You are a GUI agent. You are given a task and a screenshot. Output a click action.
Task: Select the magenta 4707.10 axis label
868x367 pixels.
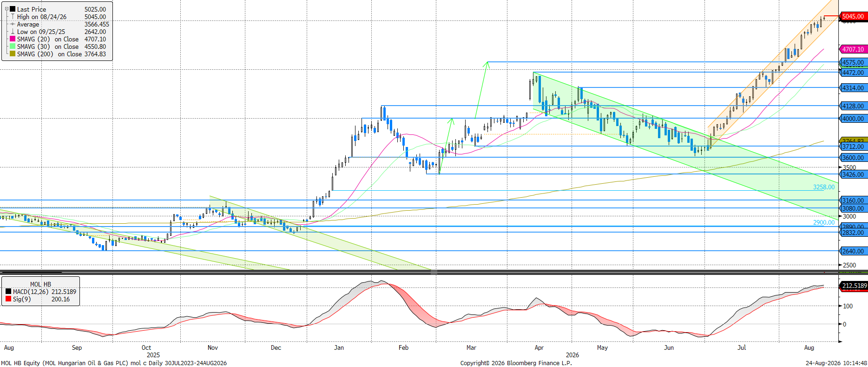(853, 49)
